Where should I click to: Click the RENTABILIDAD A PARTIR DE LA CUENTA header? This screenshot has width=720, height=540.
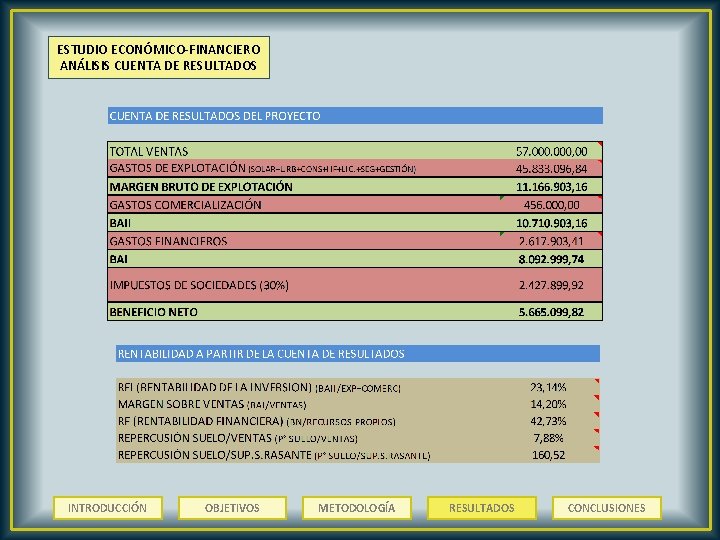(358, 354)
